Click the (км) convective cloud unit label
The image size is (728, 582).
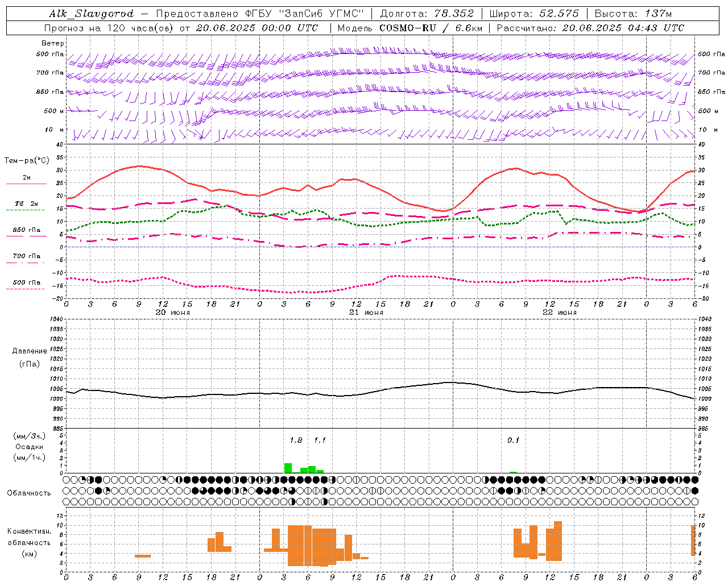30,554
